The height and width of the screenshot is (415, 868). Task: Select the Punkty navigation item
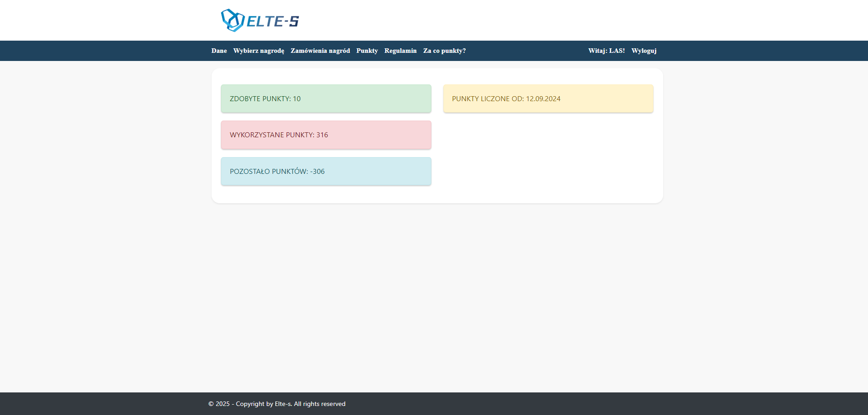[367, 51]
